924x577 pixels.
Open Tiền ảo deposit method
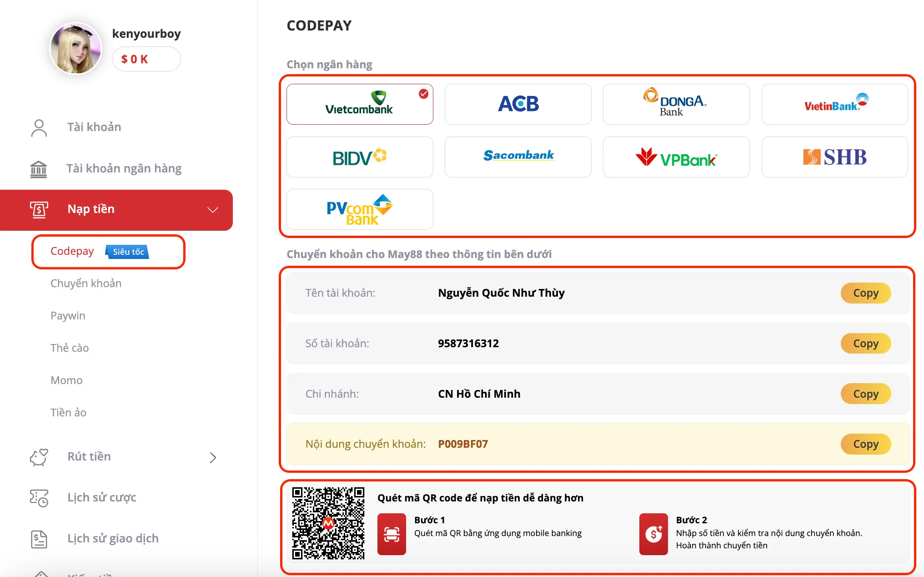[x=68, y=413]
